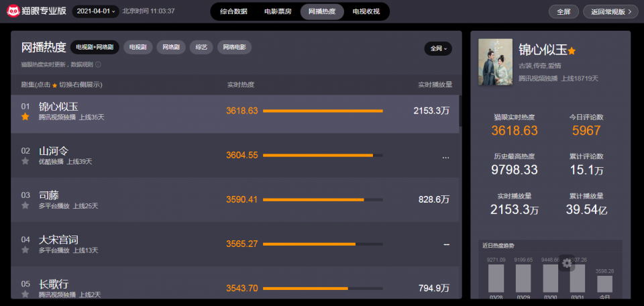The image size is (644, 306).
Task: Click the 3565.27 heat value
Action: click(242, 244)
